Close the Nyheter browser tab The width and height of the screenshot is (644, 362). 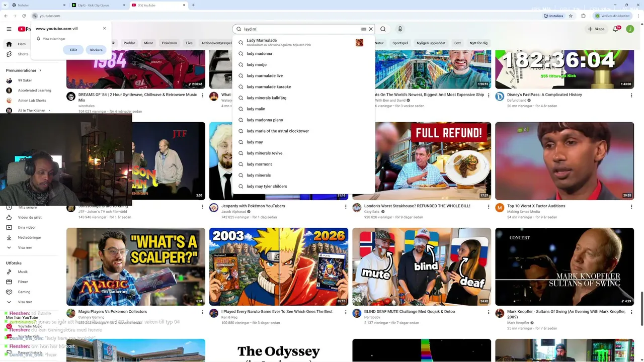64,5
